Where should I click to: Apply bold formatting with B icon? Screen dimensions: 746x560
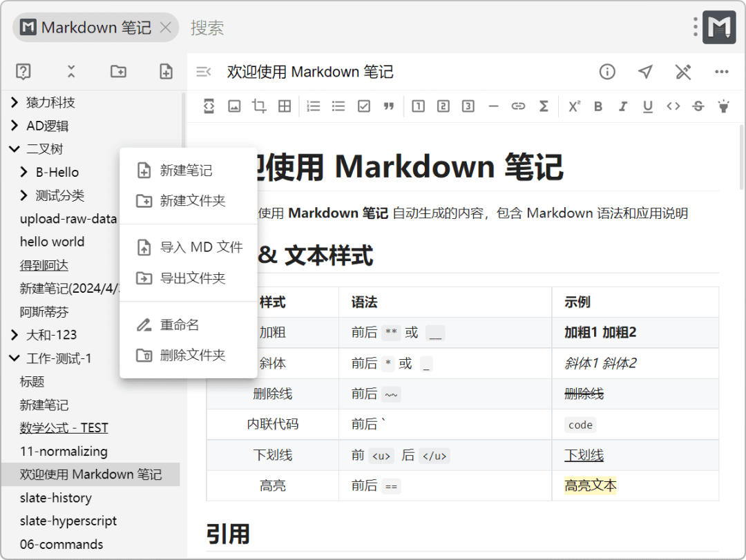coord(598,106)
